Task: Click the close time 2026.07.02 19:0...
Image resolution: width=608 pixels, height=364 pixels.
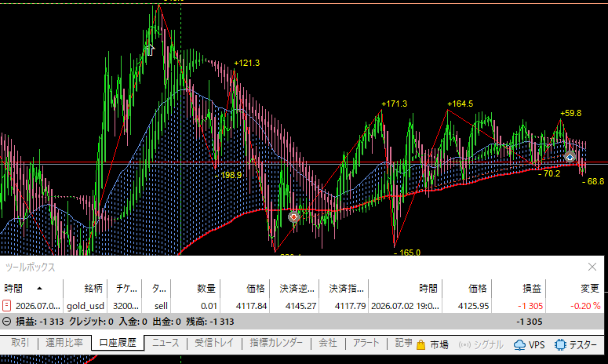Action: tap(405, 306)
